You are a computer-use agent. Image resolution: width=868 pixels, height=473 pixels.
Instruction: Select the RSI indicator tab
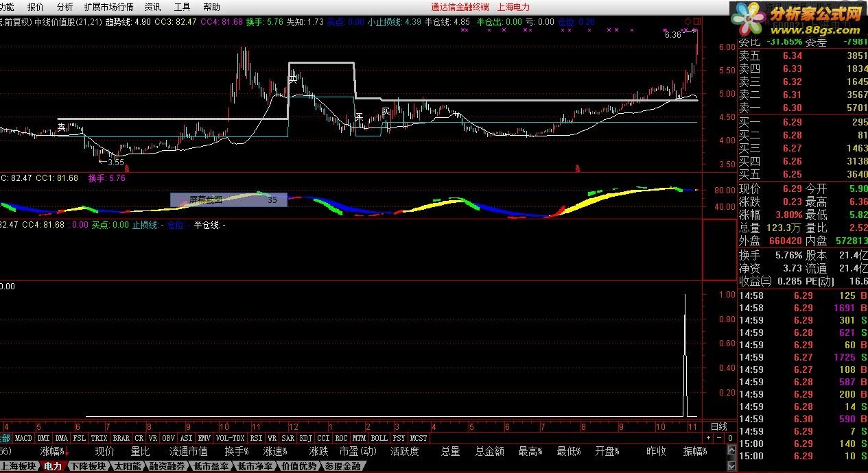257,437
